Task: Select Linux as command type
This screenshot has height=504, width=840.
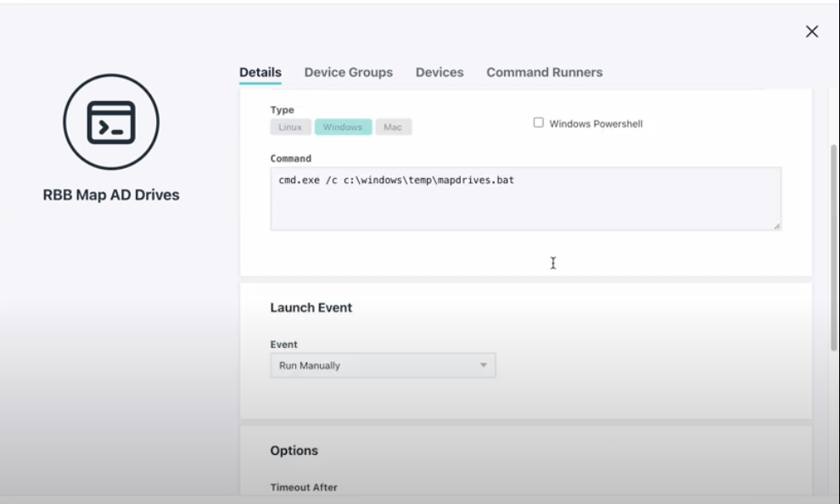Action: coord(290,127)
